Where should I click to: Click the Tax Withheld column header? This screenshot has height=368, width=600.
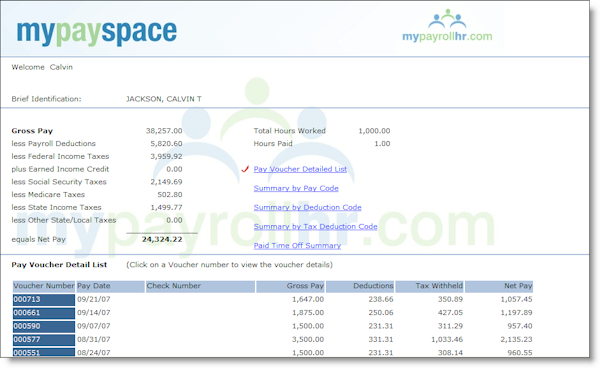coord(429,286)
